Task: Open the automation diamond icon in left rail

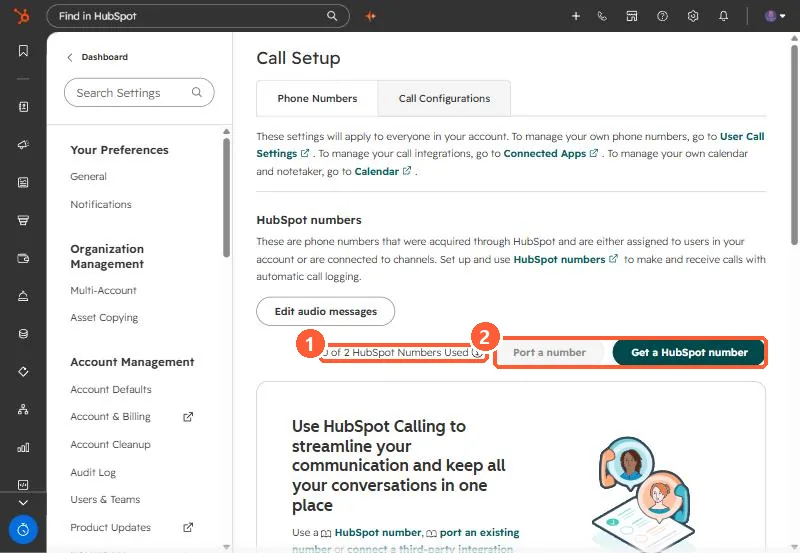Action: [x=23, y=371]
